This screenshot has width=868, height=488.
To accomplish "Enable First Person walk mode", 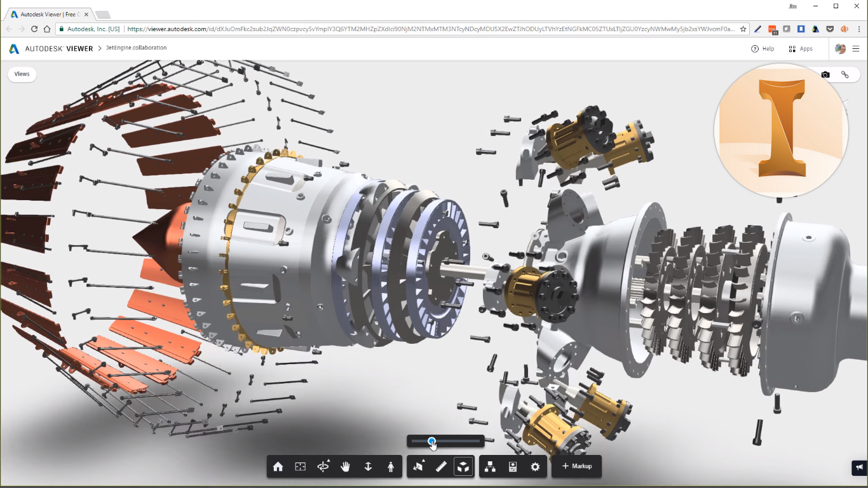I will pyautogui.click(x=390, y=467).
